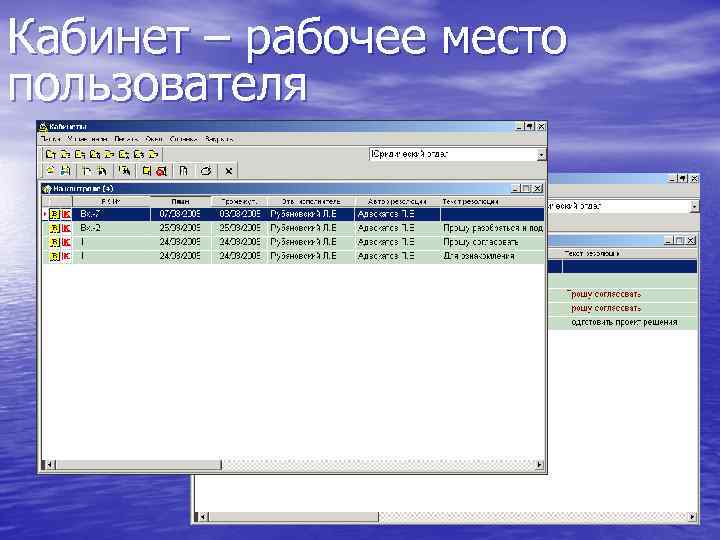Click Прошу разобраться и под resolution text

pos(493,228)
